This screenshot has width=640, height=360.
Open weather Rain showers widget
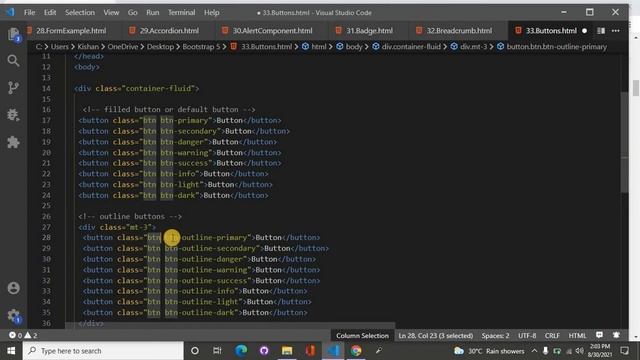(489, 351)
